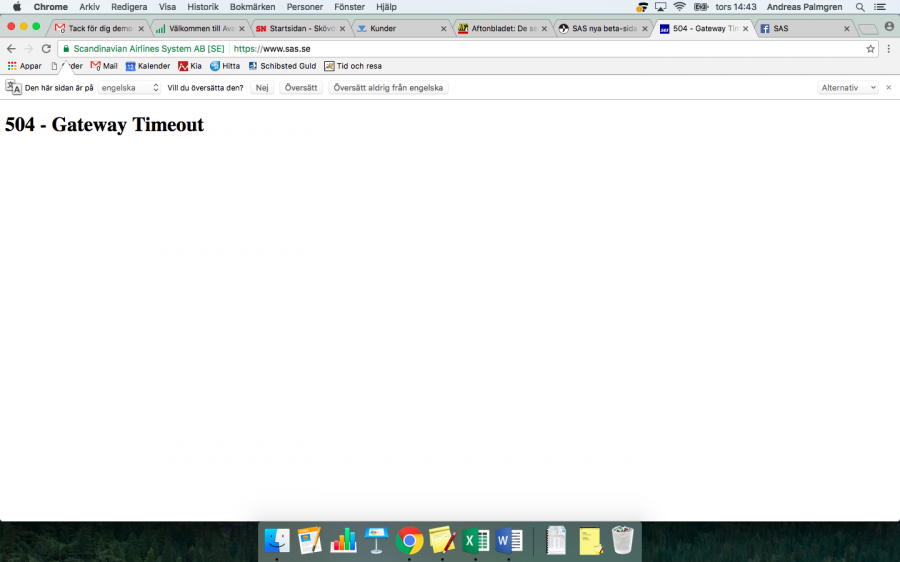This screenshot has width=900, height=562.
Task: Reload the page with the refresh icon
Action: click(46, 48)
